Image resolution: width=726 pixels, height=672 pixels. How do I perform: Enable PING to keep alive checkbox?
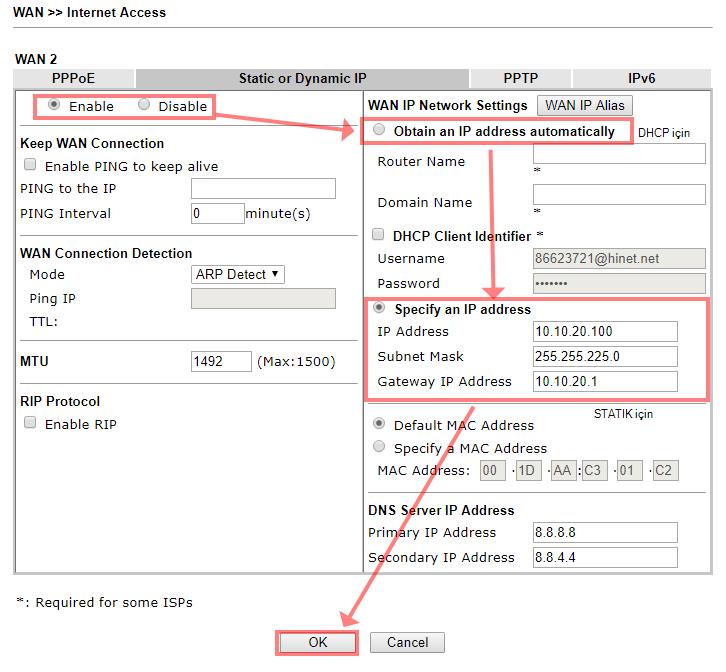point(30,166)
